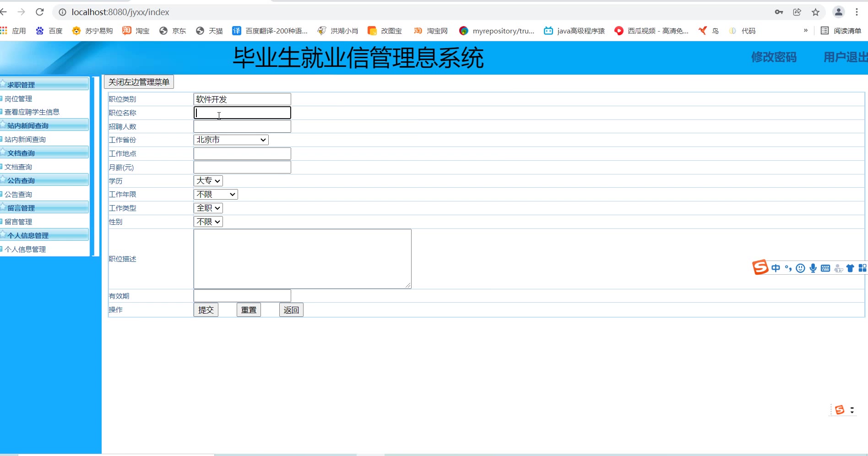
Task: Click Sogou voice input microphone
Action: click(x=813, y=268)
